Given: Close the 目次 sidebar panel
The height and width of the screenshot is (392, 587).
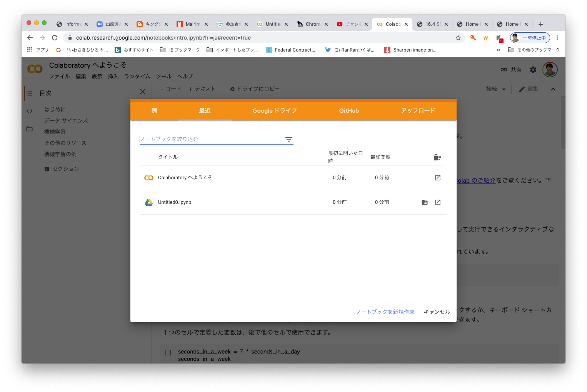Looking at the screenshot, I should point(143,92).
